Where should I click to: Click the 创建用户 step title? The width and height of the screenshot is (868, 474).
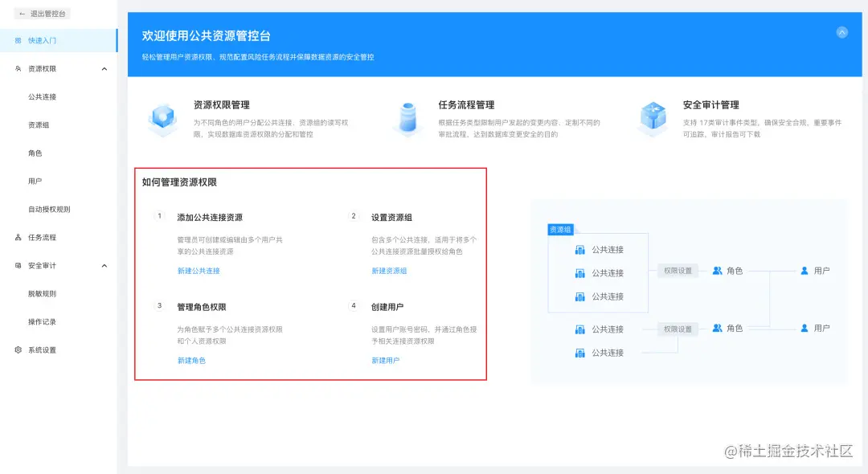[387, 307]
